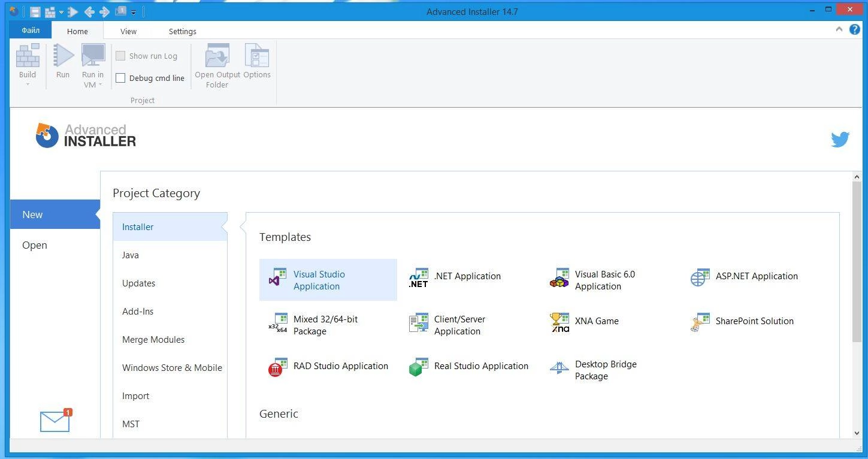Switch to the Home ribbon tab
The height and width of the screenshot is (459, 868).
point(77,31)
